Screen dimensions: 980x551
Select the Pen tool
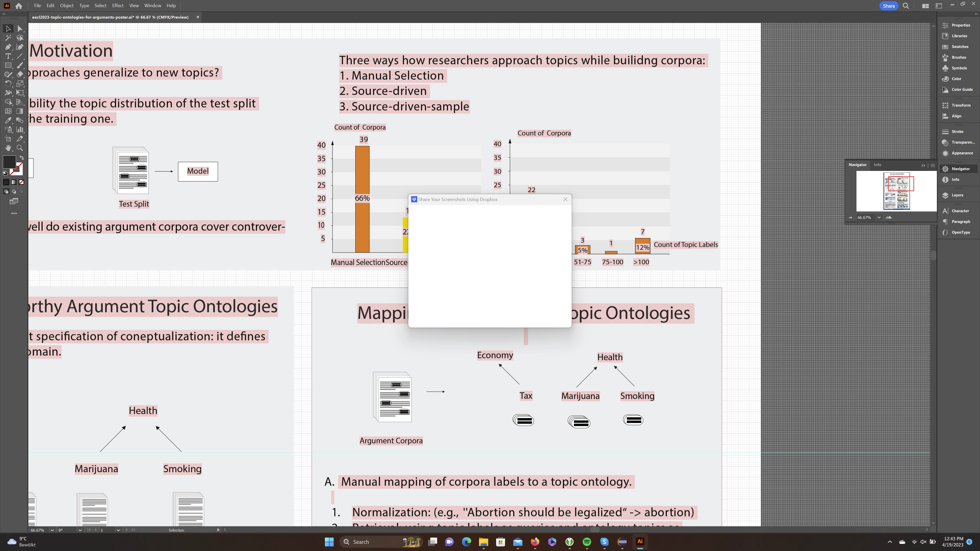coord(8,47)
